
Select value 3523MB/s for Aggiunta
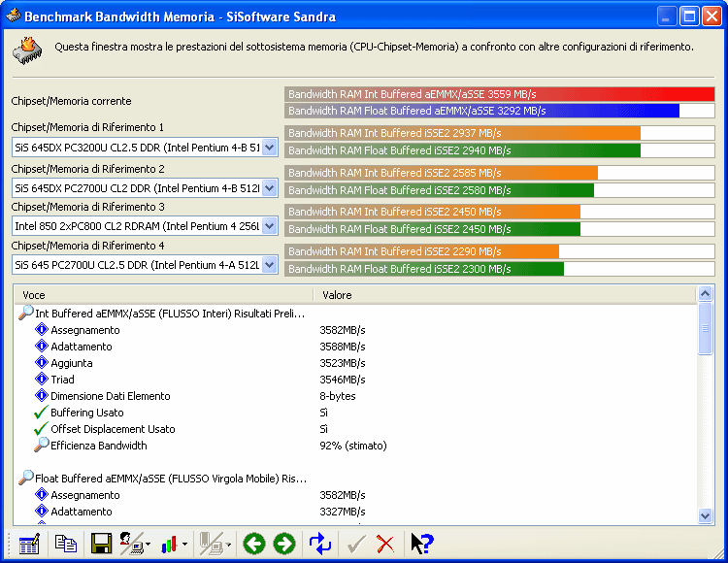point(343,363)
